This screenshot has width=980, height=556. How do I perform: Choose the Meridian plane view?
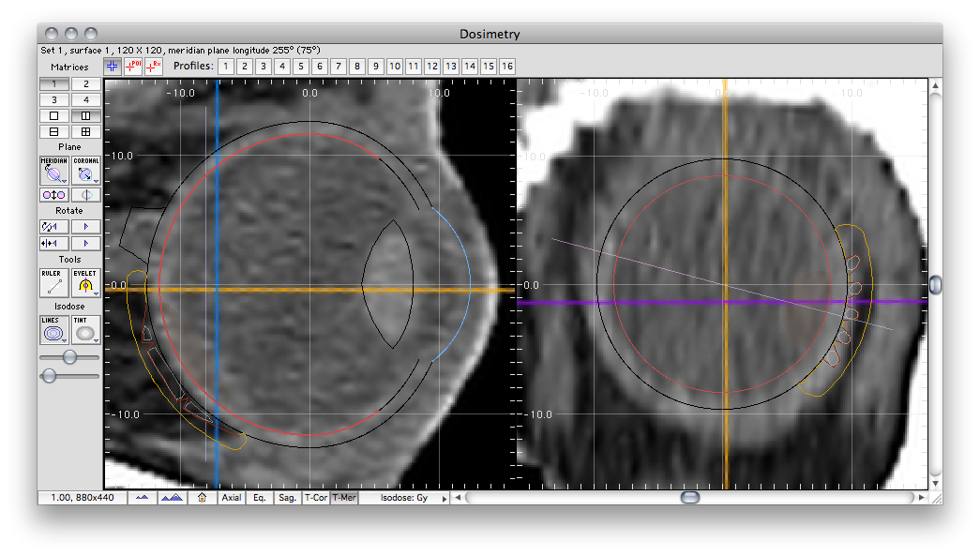pos(53,171)
